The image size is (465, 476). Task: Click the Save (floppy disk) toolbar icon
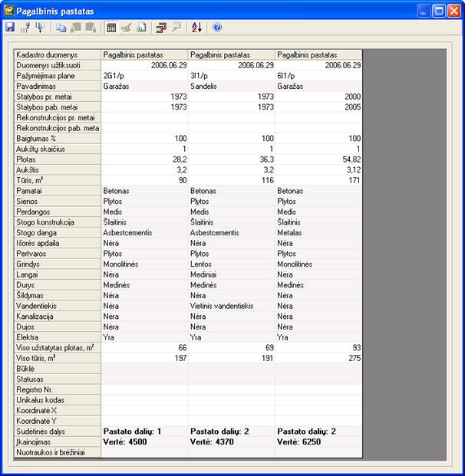[x=10, y=28]
